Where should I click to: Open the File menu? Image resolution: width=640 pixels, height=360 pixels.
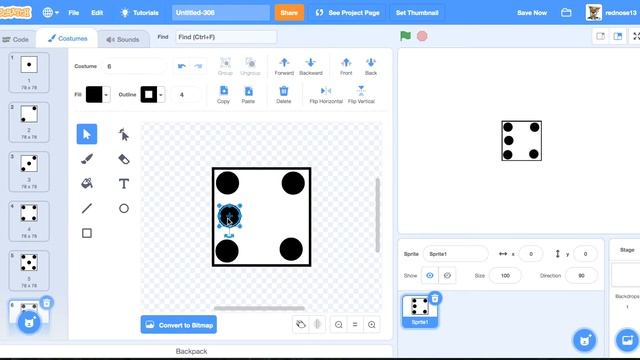click(74, 13)
